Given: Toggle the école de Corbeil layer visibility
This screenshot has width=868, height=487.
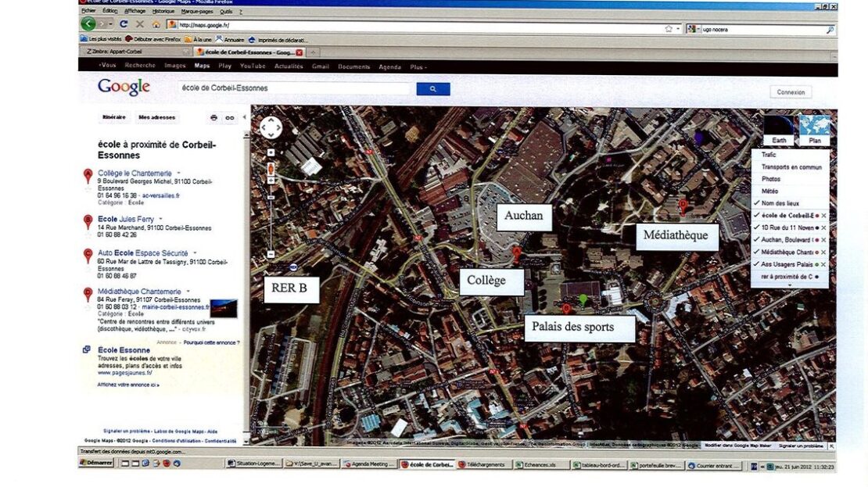Looking at the screenshot, I should coord(757,215).
